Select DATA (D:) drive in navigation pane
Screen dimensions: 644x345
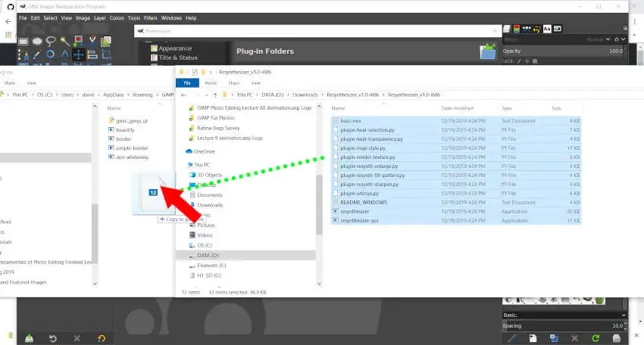coord(208,255)
